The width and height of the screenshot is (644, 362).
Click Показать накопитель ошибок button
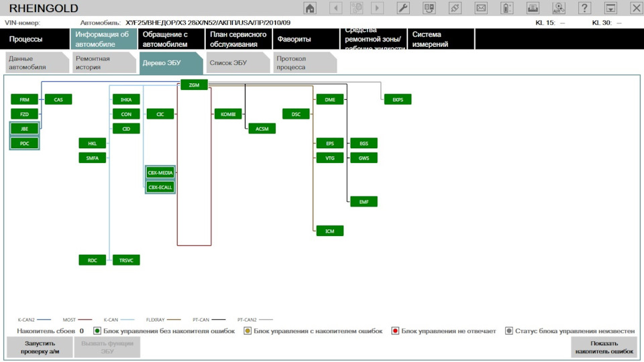[604, 347]
